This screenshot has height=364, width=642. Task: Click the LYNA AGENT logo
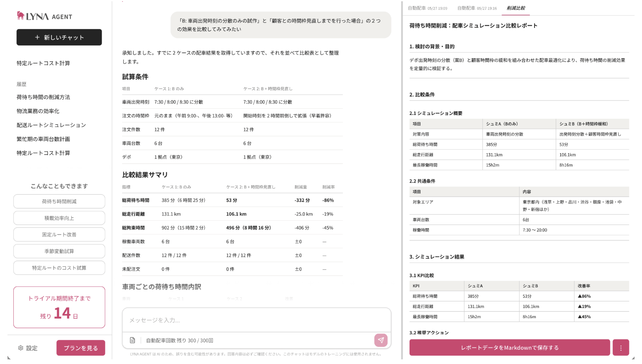pos(45,16)
